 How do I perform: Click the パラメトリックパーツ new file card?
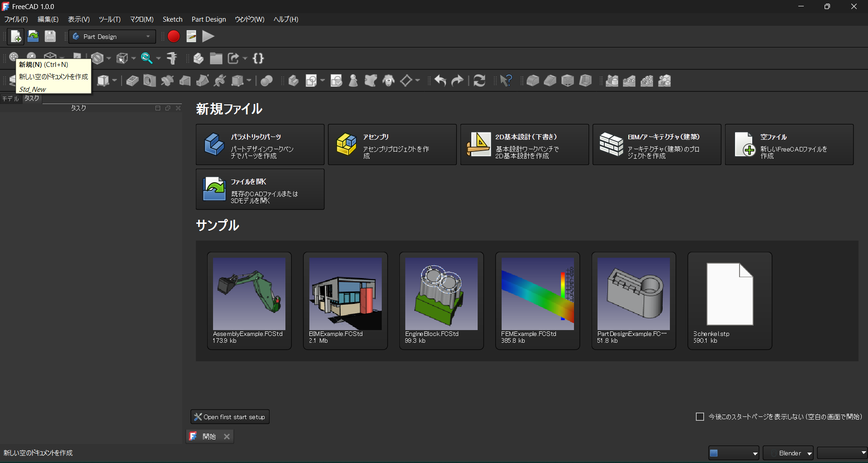click(260, 145)
